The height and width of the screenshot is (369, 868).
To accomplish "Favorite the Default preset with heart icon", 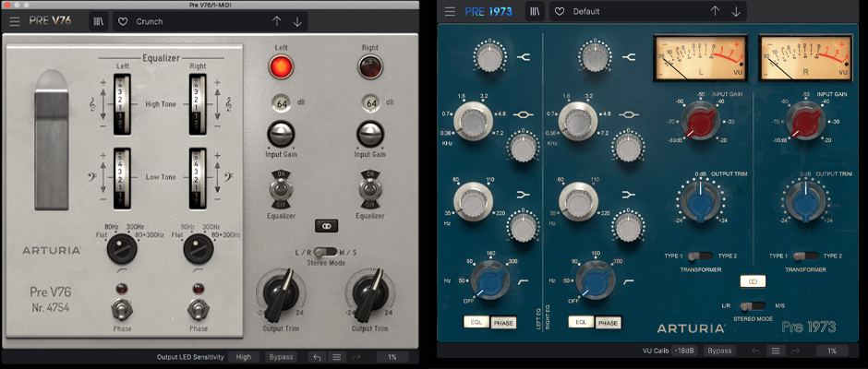I will 560,11.
